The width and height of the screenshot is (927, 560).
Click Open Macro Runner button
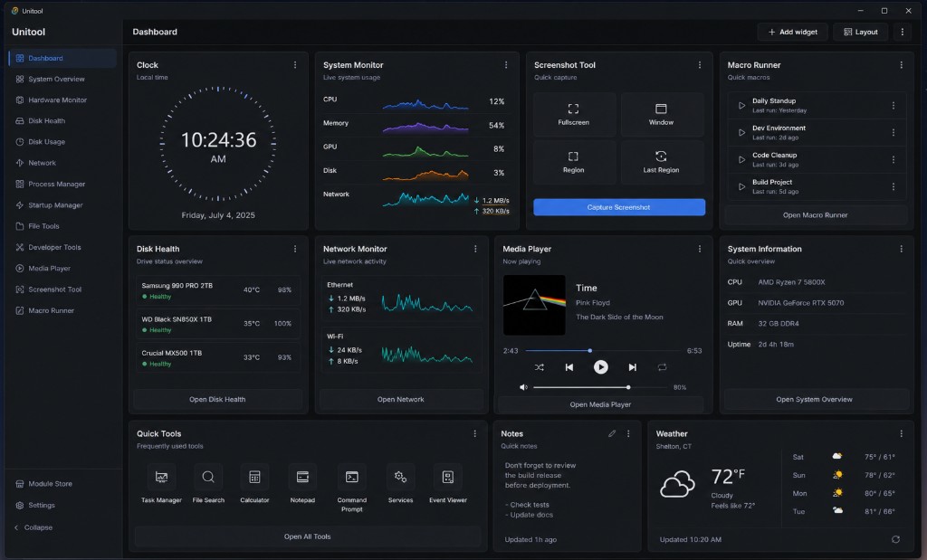pyautogui.click(x=816, y=215)
